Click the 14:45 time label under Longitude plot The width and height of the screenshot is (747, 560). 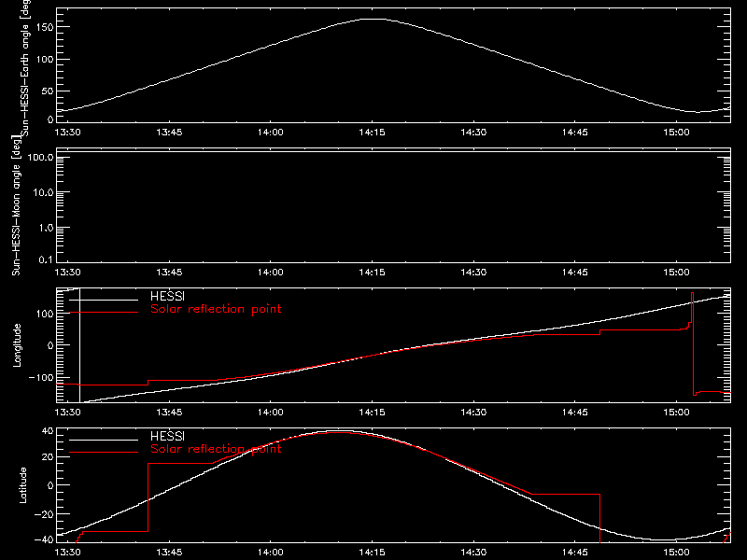click(575, 412)
